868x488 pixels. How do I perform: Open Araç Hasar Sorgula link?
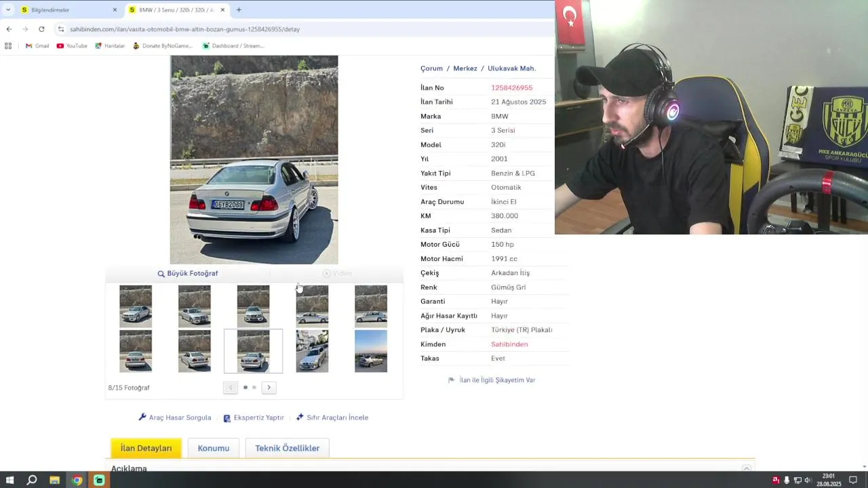pyautogui.click(x=175, y=418)
